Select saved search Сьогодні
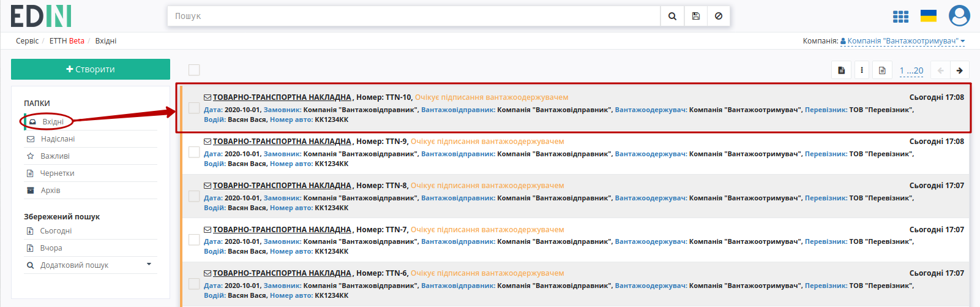The width and height of the screenshot is (980, 307). 56,231
